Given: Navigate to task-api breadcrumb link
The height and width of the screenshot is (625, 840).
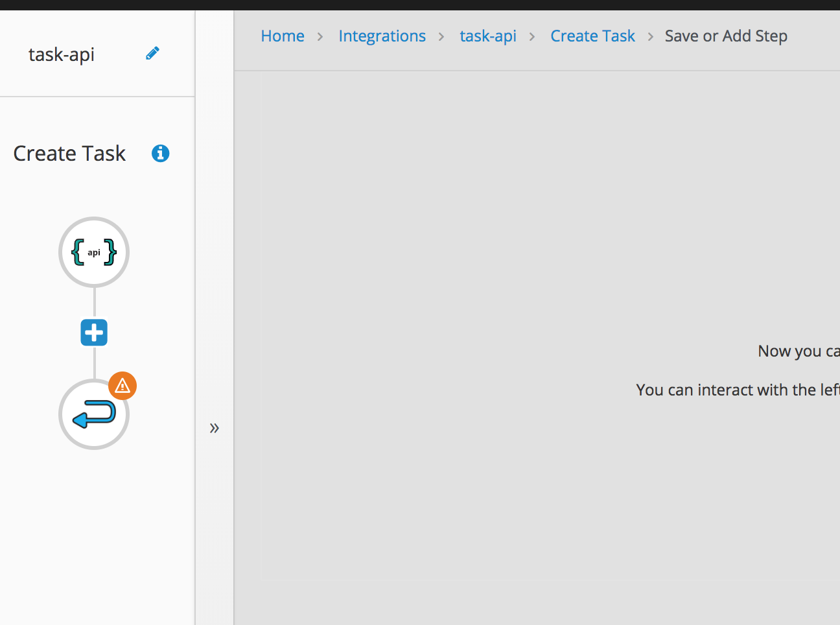Looking at the screenshot, I should coord(488,36).
